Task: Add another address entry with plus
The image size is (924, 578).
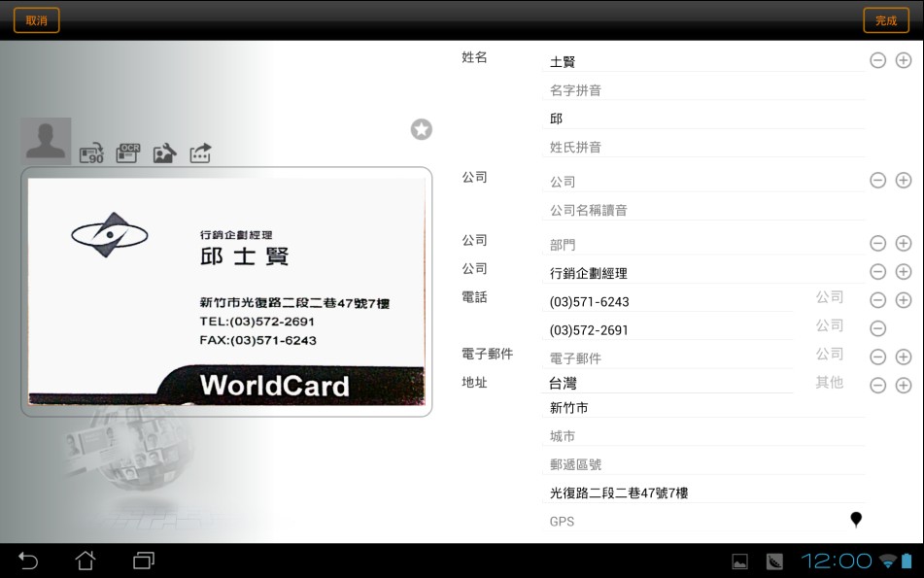Action: tap(903, 386)
